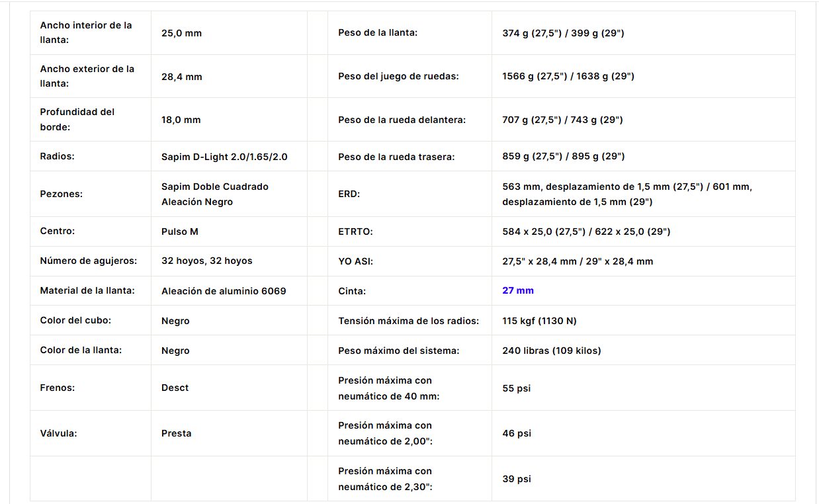Select the Pulso M hub value
The image size is (819, 504).
coord(180,231)
